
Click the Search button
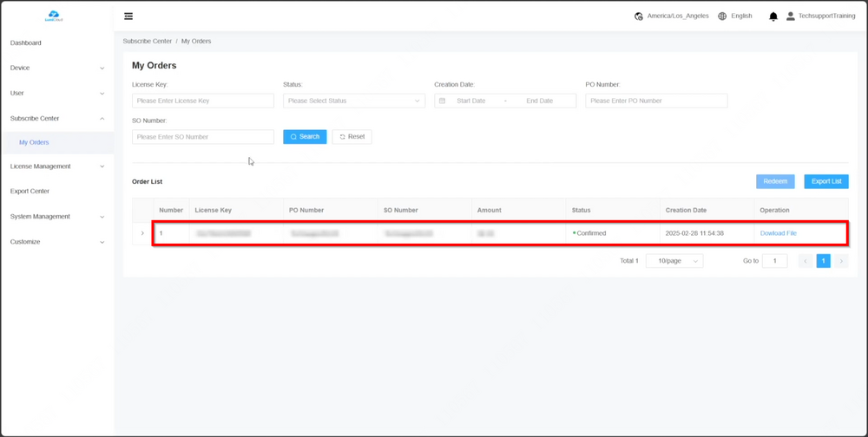pyautogui.click(x=305, y=137)
